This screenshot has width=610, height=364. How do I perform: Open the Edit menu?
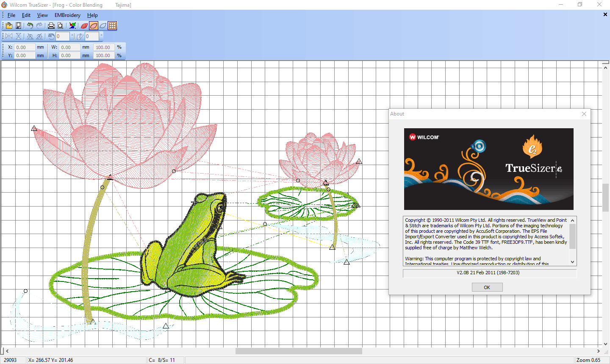click(x=26, y=15)
